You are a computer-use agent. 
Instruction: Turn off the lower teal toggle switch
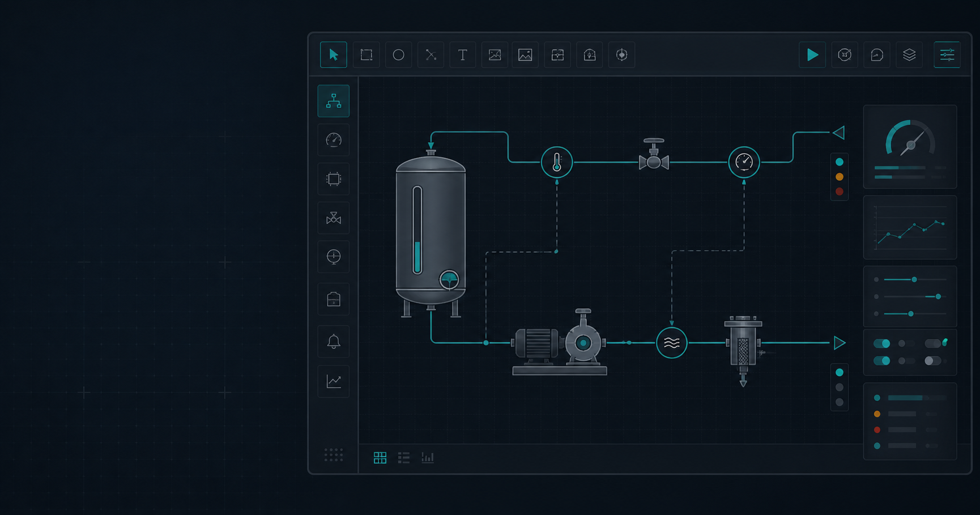[882, 360]
